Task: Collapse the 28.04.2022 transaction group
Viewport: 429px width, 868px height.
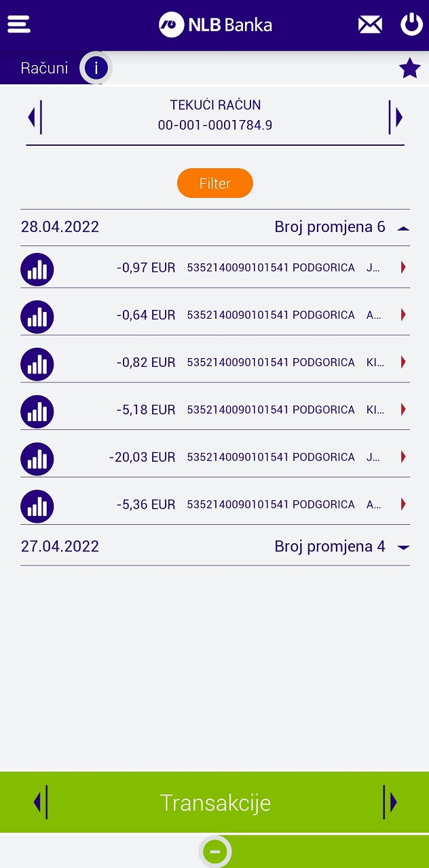Action: pos(403,228)
